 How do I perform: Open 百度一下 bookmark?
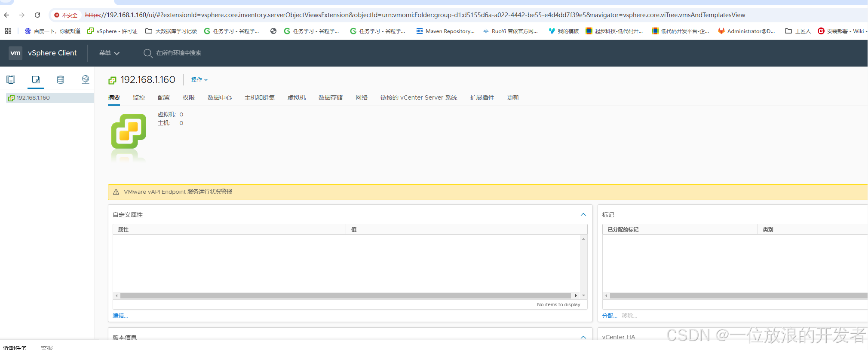point(52,31)
